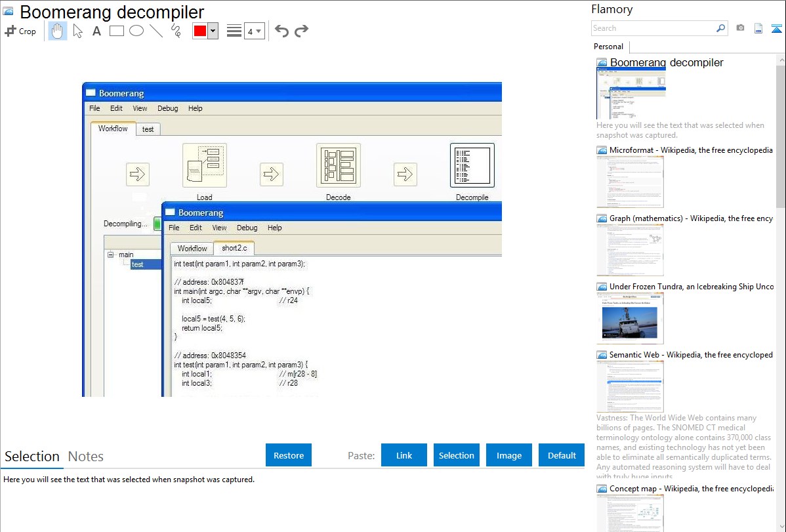This screenshot has width=786, height=532.
Task: Open Debug menu in front Boomerang window
Action: pos(247,228)
